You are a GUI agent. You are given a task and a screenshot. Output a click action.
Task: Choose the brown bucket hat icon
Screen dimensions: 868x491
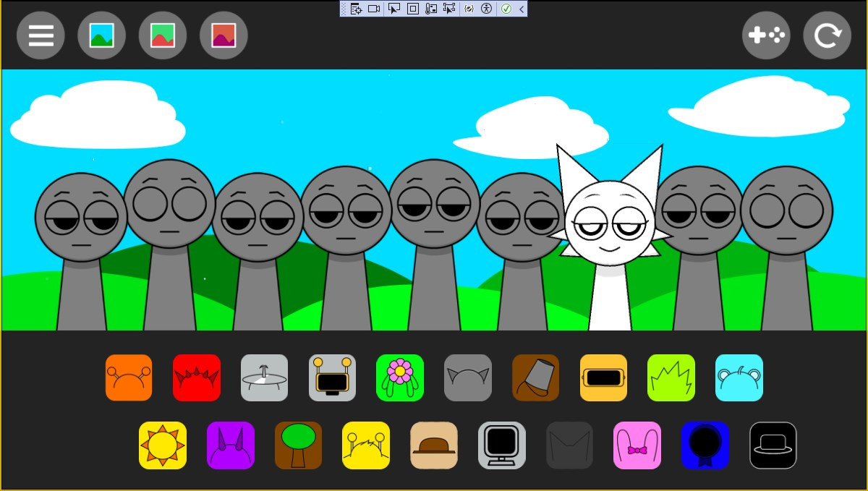pos(535,377)
